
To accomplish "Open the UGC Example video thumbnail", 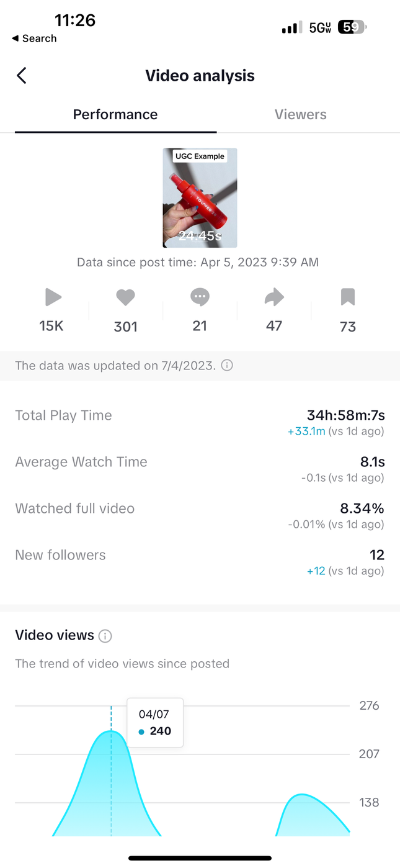I will point(200,197).
